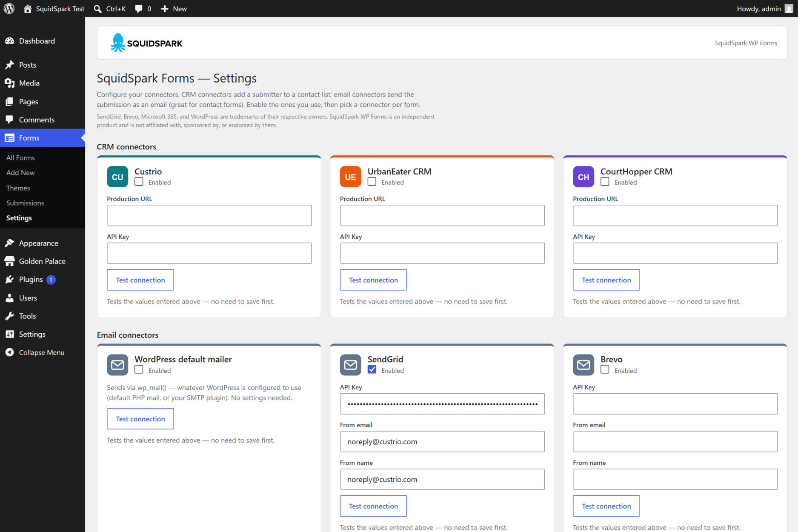This screenshot has height=532, width=798.
Task: Click the Plugins plug icon
Action: [x=9, y=280]
